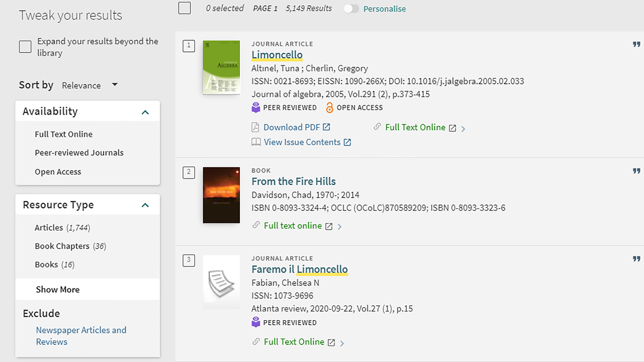Select result number 2 checkbox

(x=189, y=173)
